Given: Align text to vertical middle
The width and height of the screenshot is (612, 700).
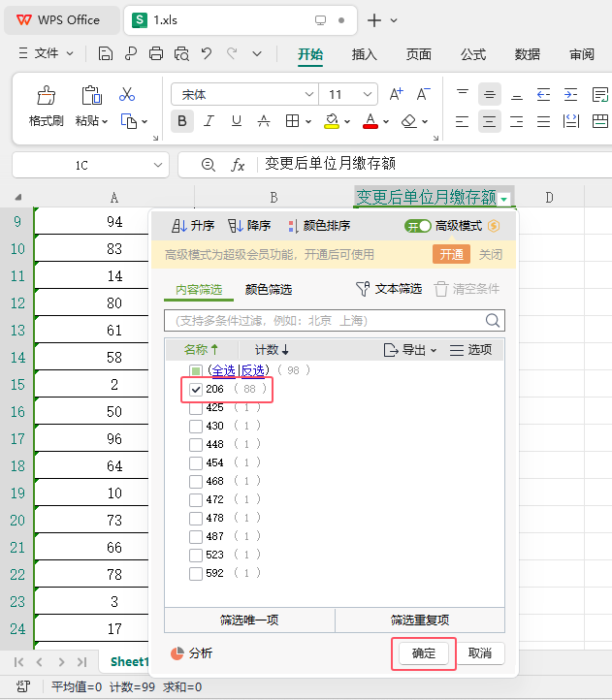Looking at the screenshot, I should point(489,94).
